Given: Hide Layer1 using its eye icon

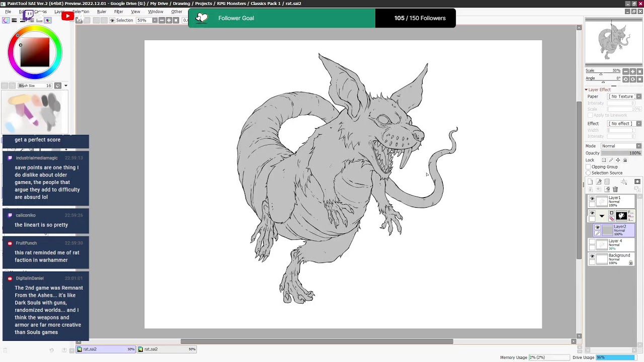Looking at the screenshot, I should (x=592, y=199).
